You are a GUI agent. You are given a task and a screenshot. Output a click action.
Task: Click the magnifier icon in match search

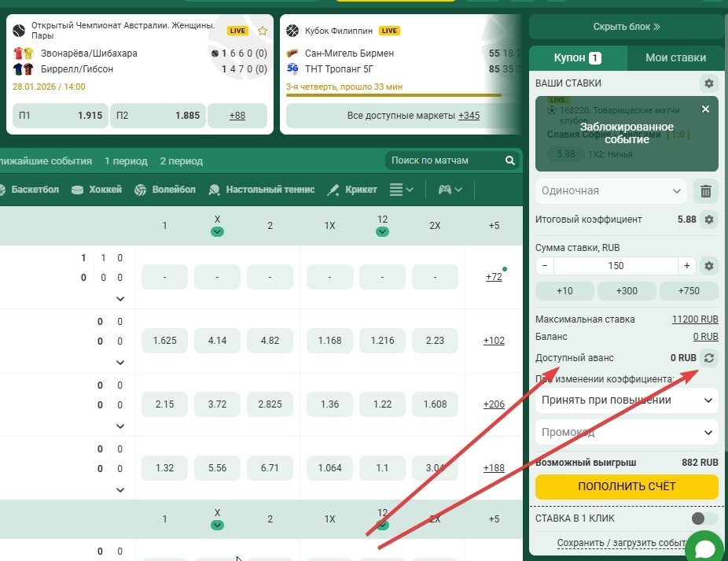point(509,161)
